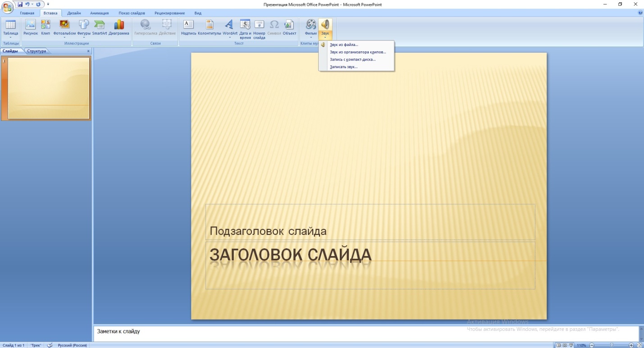Insert Дата и время
Screen dimensions: 644x348
[x=245, y=29]
